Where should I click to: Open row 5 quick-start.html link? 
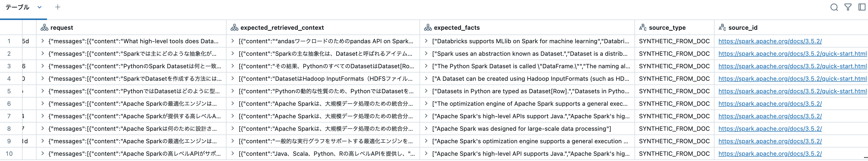pyautogui.click(x=792, y=91)
